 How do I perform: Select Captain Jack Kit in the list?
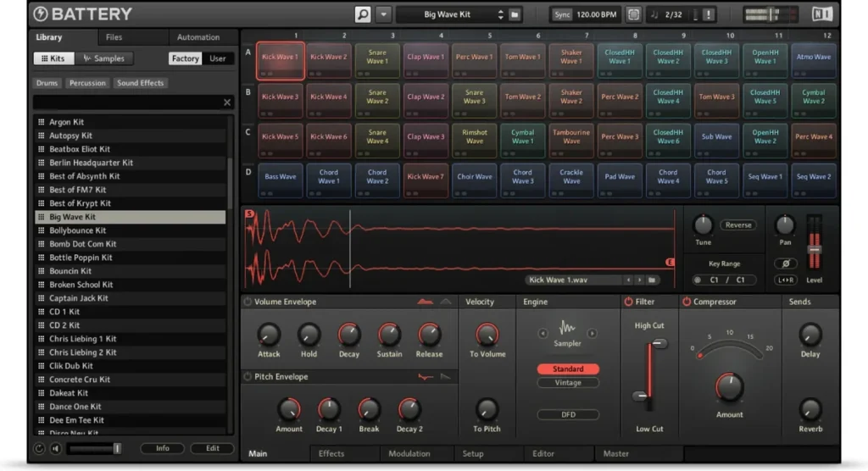pyautogui.click(x=131, y=298)
